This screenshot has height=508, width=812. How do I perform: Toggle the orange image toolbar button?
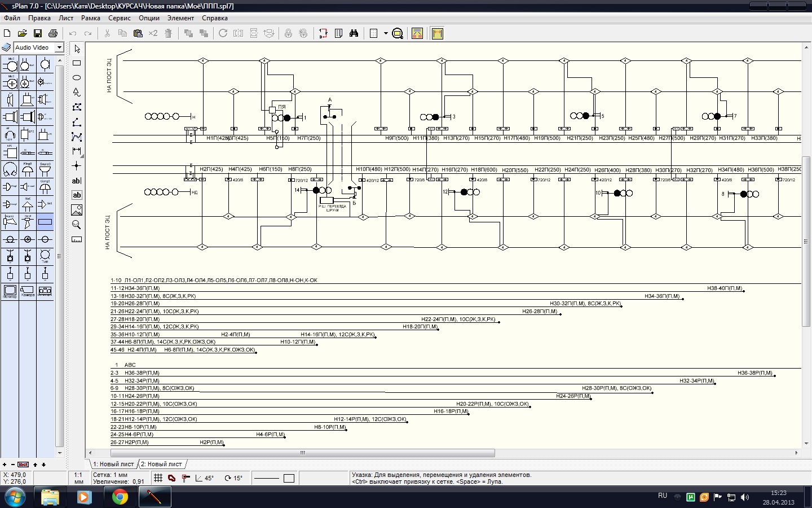[417, 33]
